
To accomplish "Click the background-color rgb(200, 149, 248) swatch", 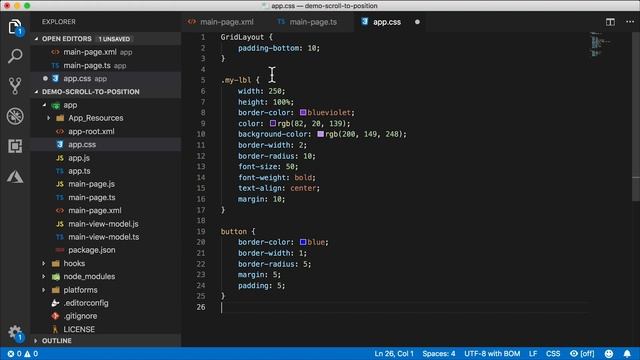I will tap(320, 134).
